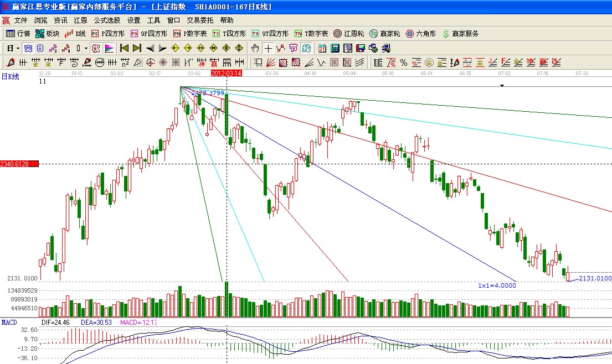Click the 六角形 hexagon tool icon
This screenshot has height=364, width=612.
420,34
